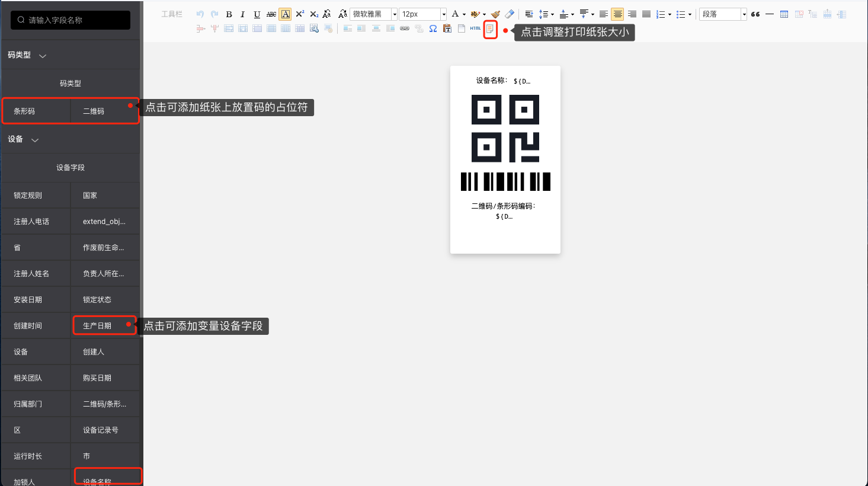The width and height of the screenshot is (868, 486).
Task: Apply the format painter brush
Action: (x=496, y=14)
